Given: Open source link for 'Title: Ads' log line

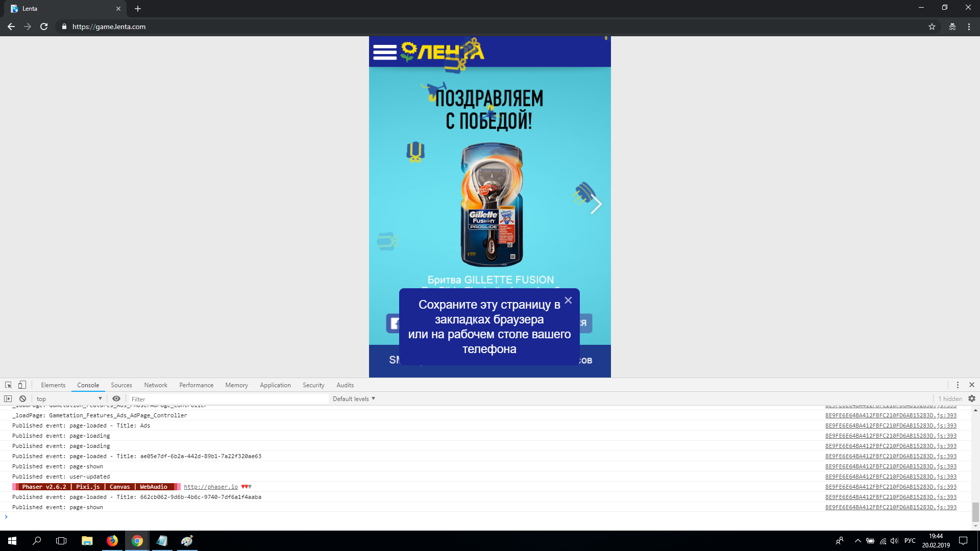Looking at the screenshot, I should (891, 425).
